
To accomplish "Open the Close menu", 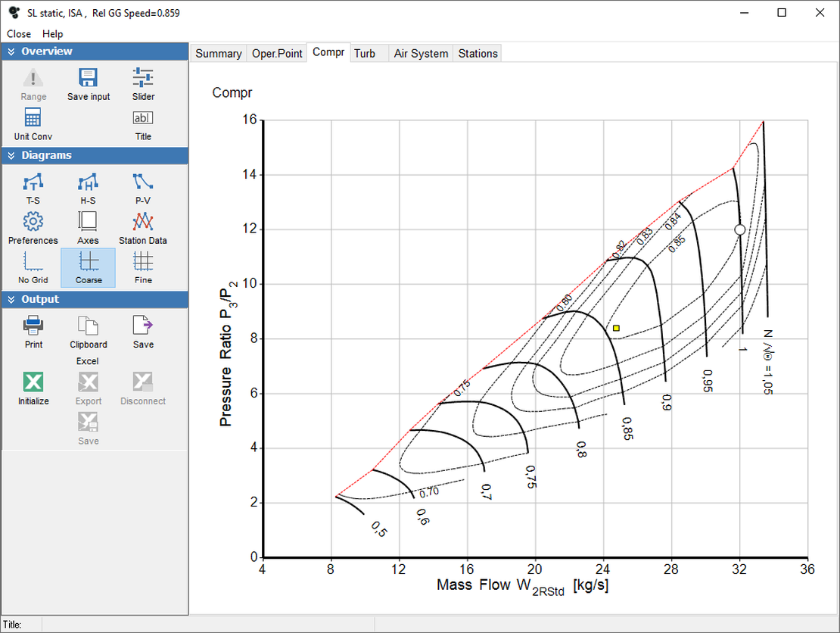I will point(19,34).
